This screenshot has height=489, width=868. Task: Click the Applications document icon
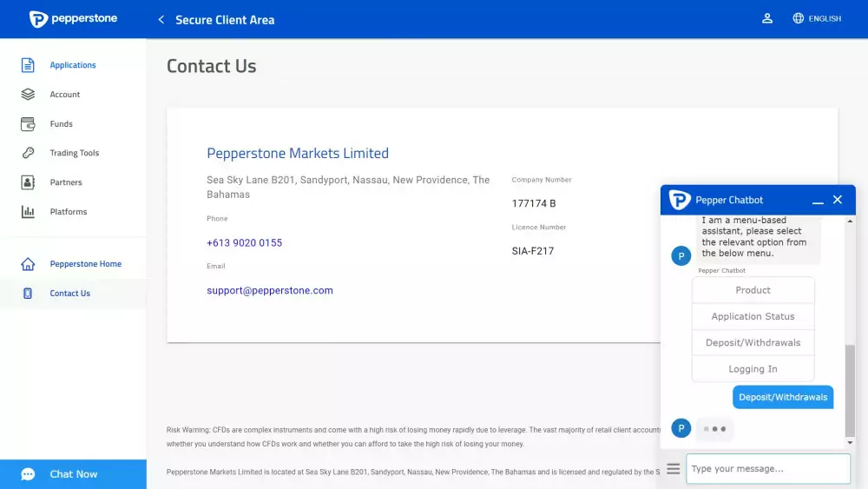28,65
